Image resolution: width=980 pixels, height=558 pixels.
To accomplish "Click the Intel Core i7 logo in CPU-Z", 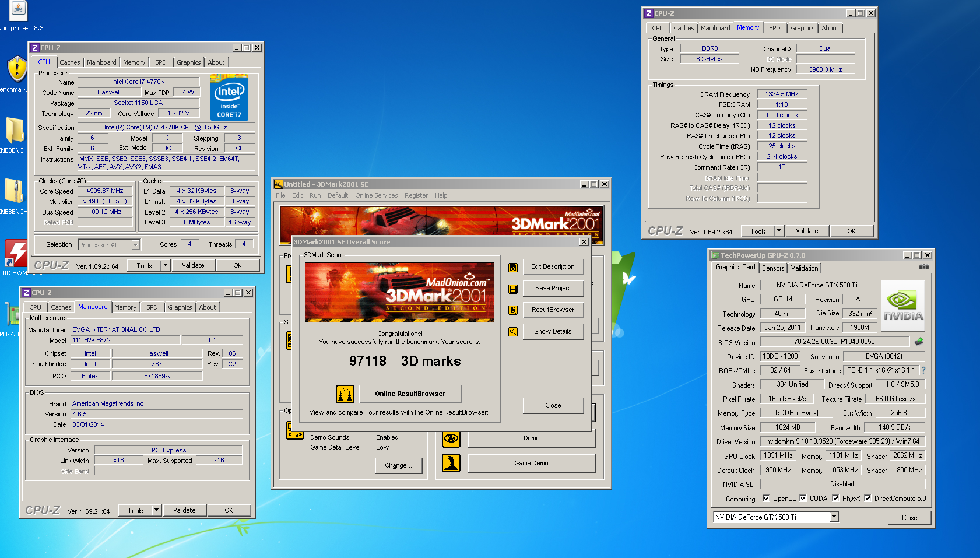I will pyautogui.click(x=230, y=97).
